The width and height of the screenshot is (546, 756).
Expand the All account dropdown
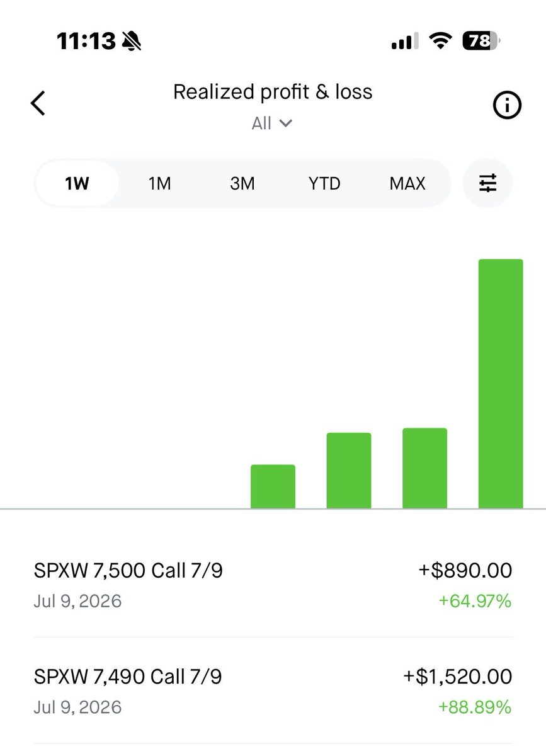pyautogui.click(x=272, y=123)
